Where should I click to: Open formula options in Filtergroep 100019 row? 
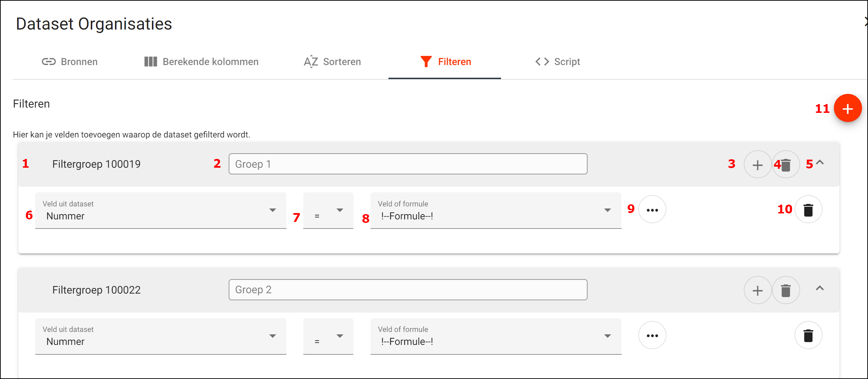[652, 210]
